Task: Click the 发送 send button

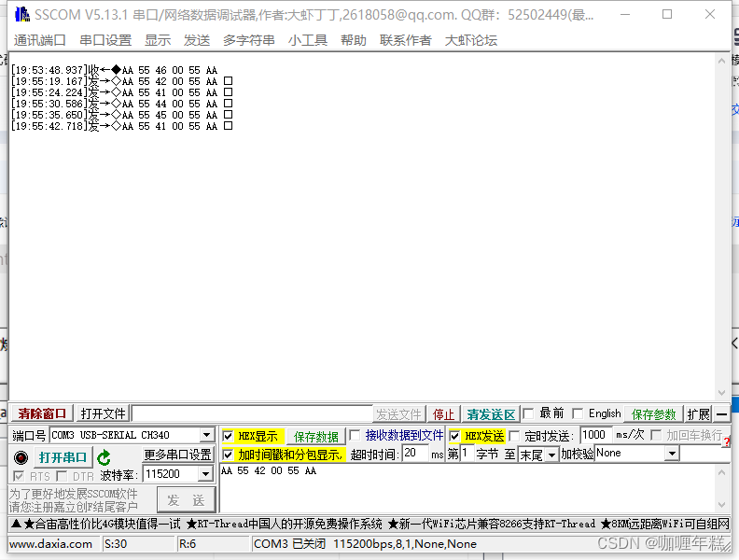Action: click(186, 500)
